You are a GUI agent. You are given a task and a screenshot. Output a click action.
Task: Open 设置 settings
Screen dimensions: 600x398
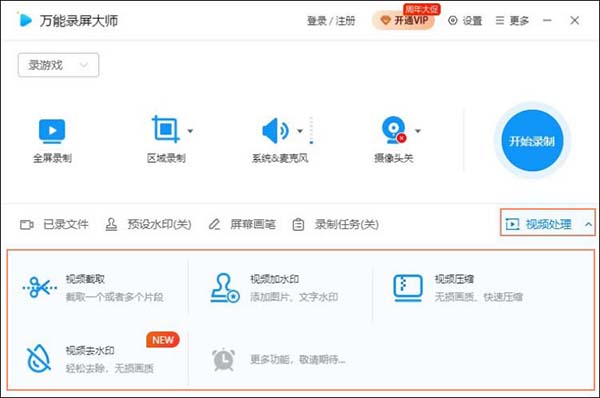465,21
